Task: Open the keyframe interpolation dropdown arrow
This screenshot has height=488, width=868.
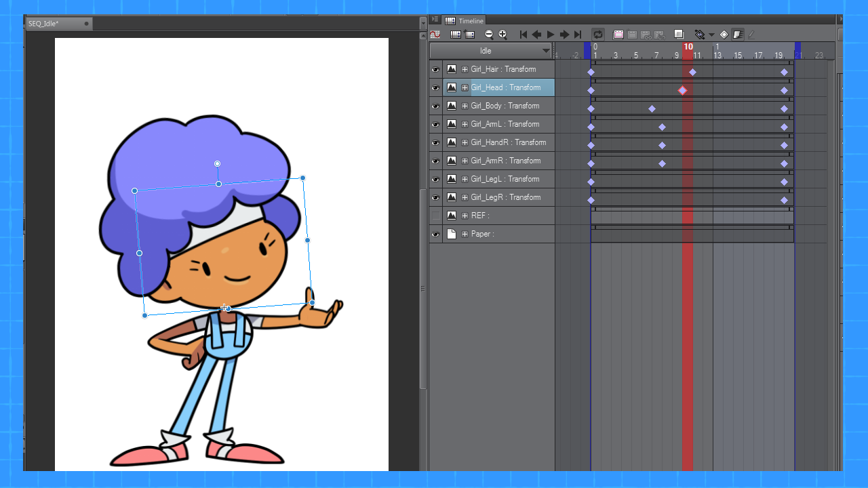Action: 711,35
